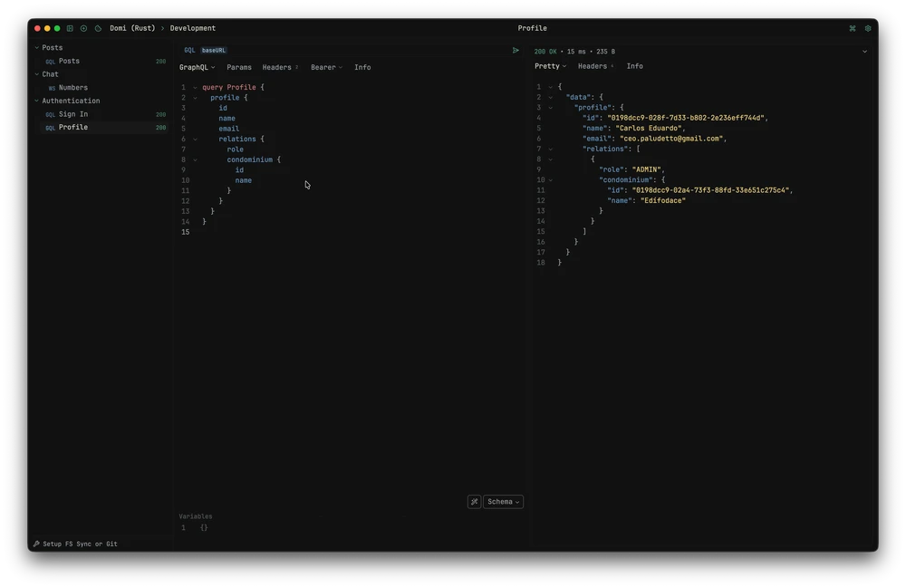This screenshot has width=906, height=588.
Task: Collapse the Authentication folder
Action: pyautogui.click(x=37, y=101)
